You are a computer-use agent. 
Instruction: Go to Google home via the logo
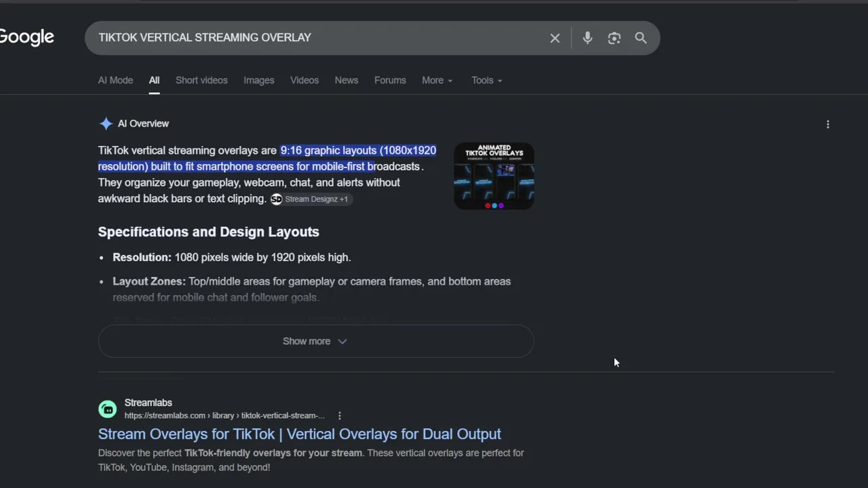pyautogui.click(x=26, y=37)
